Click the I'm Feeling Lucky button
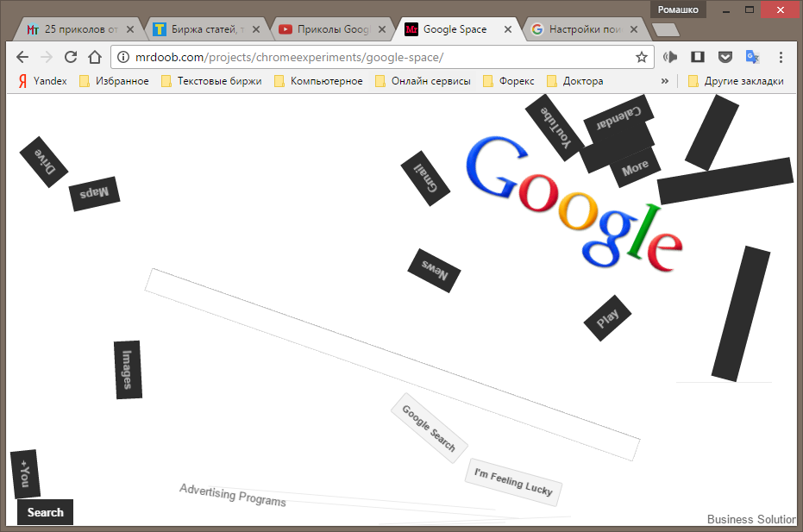Screen dimensions: 803x532 513,482
